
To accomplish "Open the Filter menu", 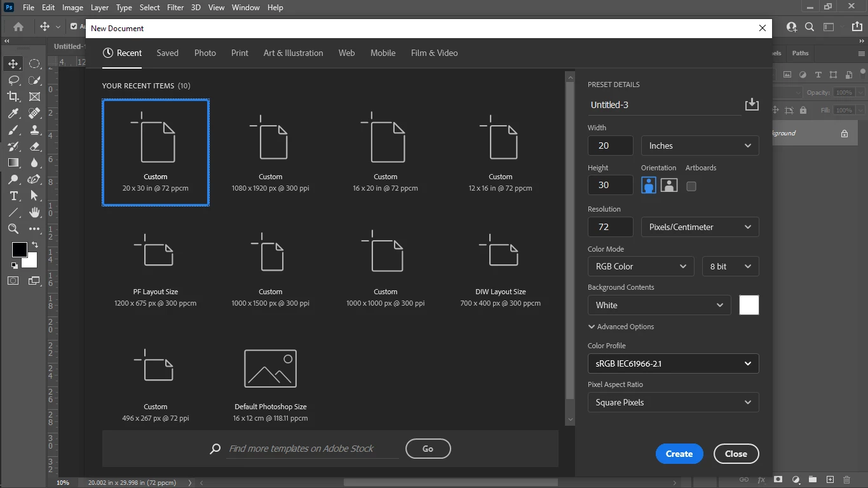I will [x=175, y=8].
